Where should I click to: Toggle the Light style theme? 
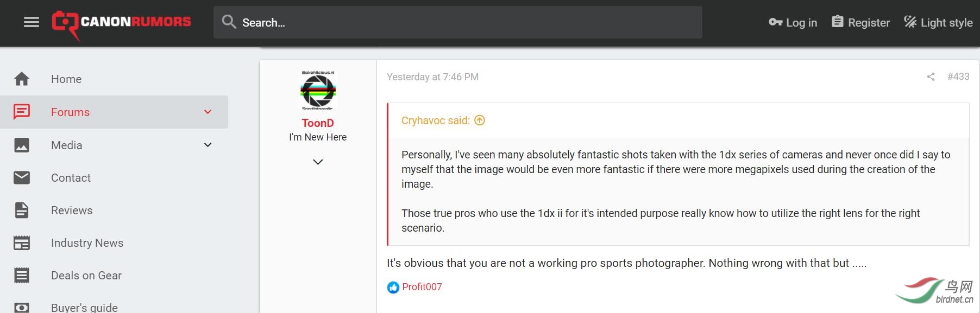tap(938, 22)
